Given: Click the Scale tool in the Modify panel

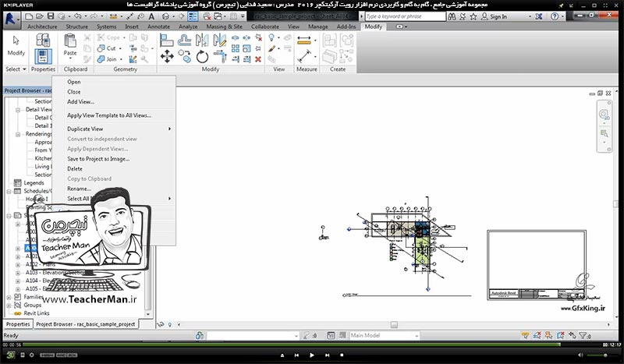Looking at the screenshot, I should pos(246,48).
